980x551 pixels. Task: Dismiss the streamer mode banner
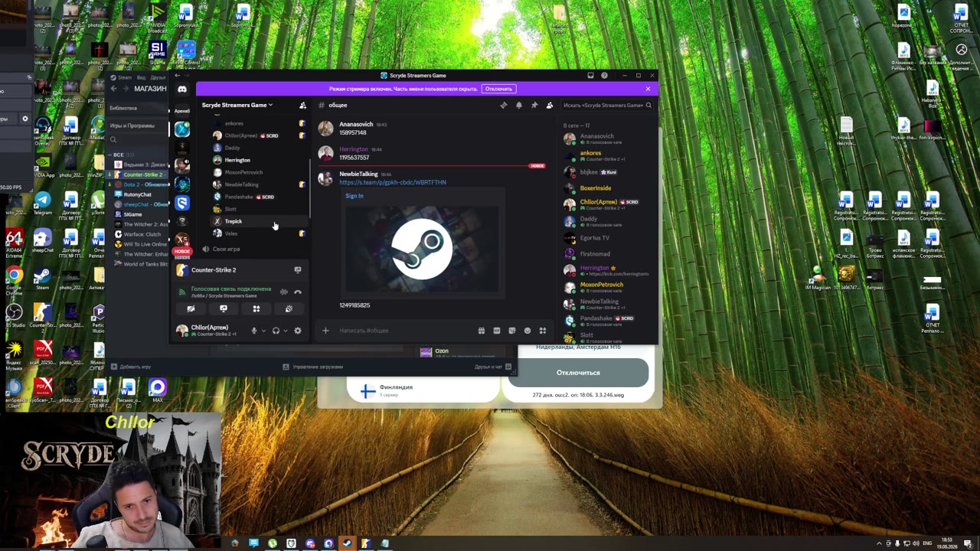pos(648,89)
